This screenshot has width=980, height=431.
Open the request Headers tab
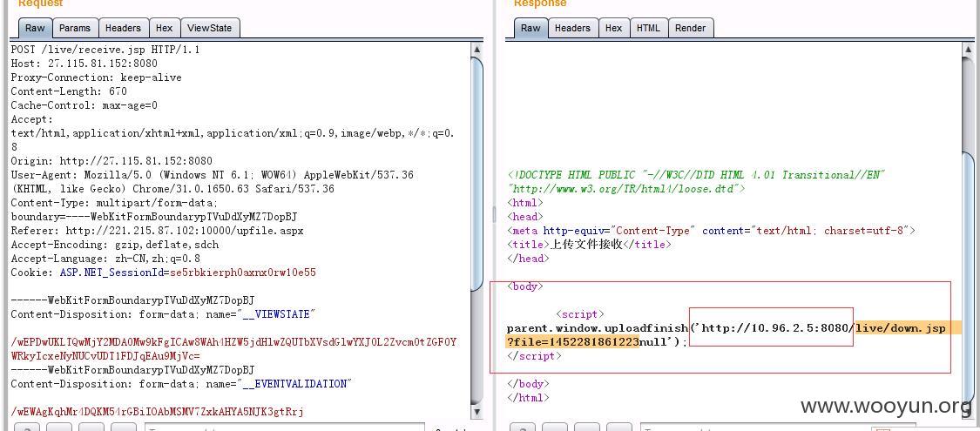pyautogui.click(x=123, y=28)
